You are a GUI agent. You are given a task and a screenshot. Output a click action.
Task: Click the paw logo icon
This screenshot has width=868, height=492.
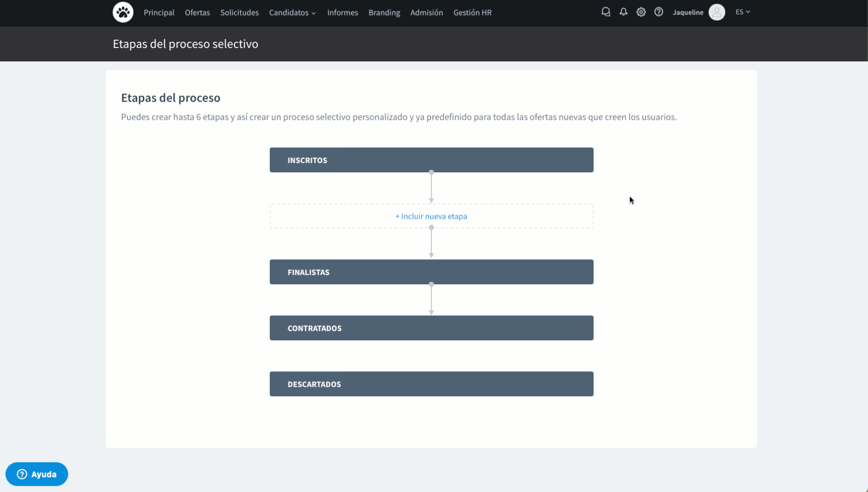tap(123, 12)
